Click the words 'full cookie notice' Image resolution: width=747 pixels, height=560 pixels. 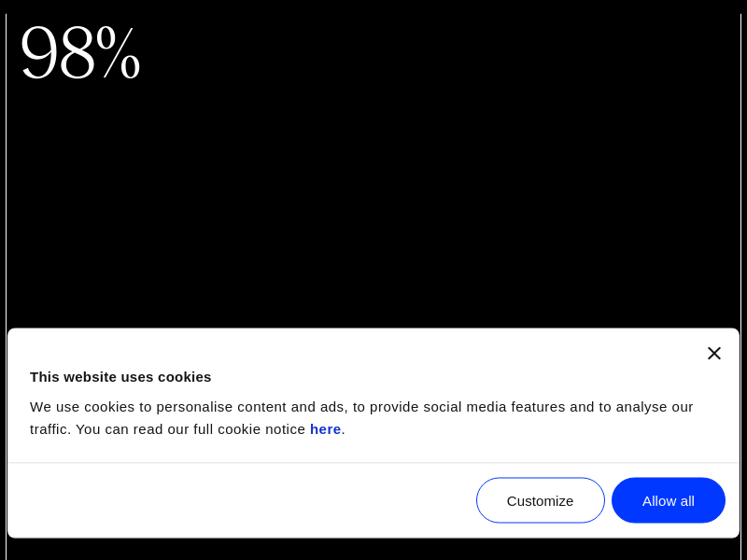tap(249, 429)
